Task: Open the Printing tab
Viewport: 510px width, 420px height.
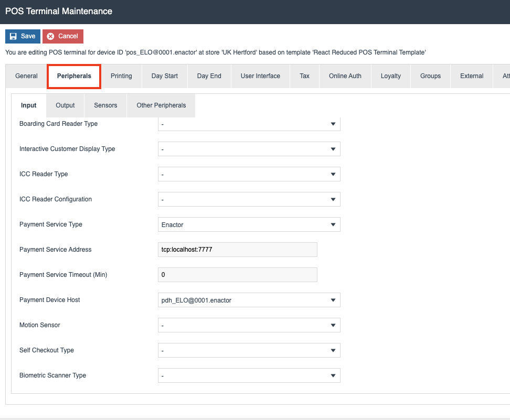Action: pos(121,76)
